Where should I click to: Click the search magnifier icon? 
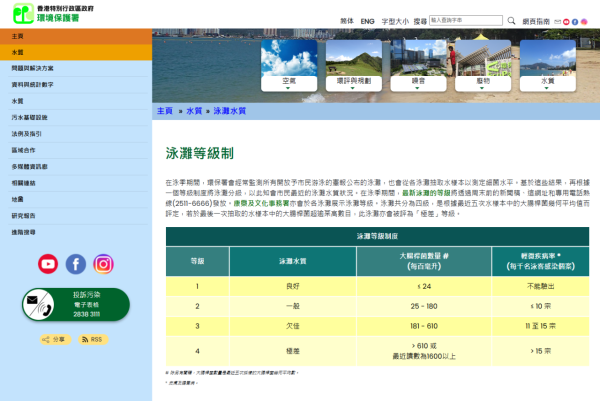511,21
